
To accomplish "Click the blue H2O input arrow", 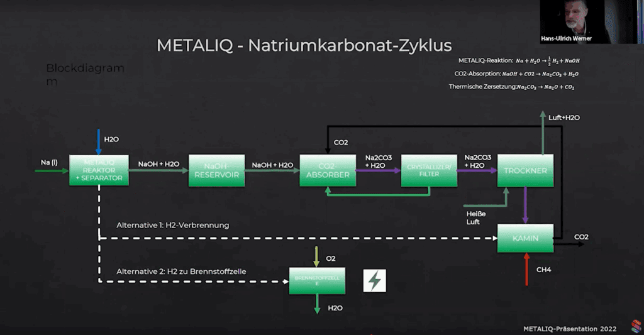I will tap(98, 142).
